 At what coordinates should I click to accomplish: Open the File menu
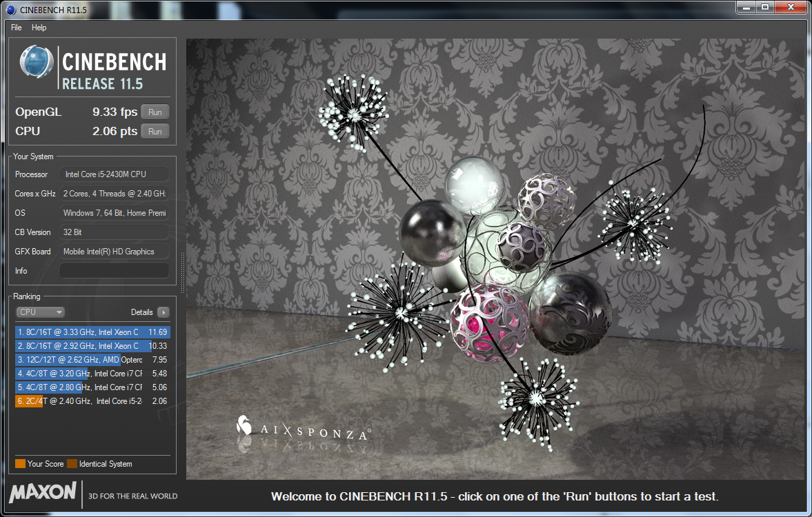16,28
